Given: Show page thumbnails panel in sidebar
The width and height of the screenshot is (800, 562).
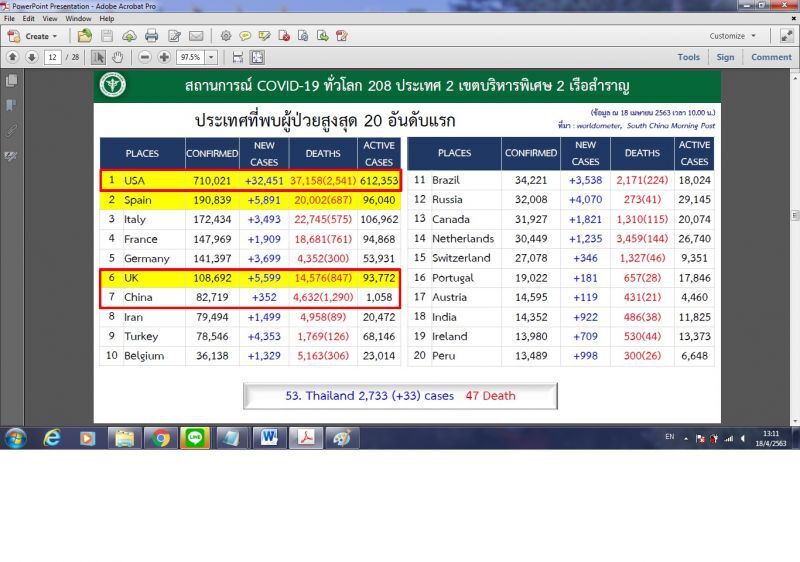Looking at the screenshot, I should 11,81.
